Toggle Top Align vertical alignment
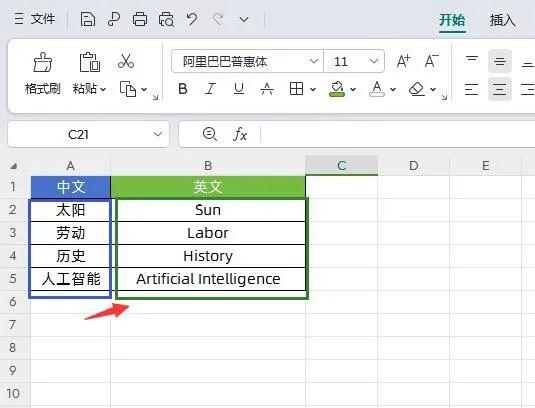Screen dimensions: 535x408 click(x=472, y=61)
